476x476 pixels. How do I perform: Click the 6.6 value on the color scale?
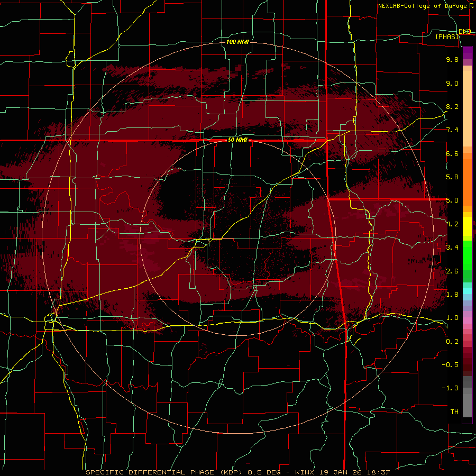pos(452,153)
